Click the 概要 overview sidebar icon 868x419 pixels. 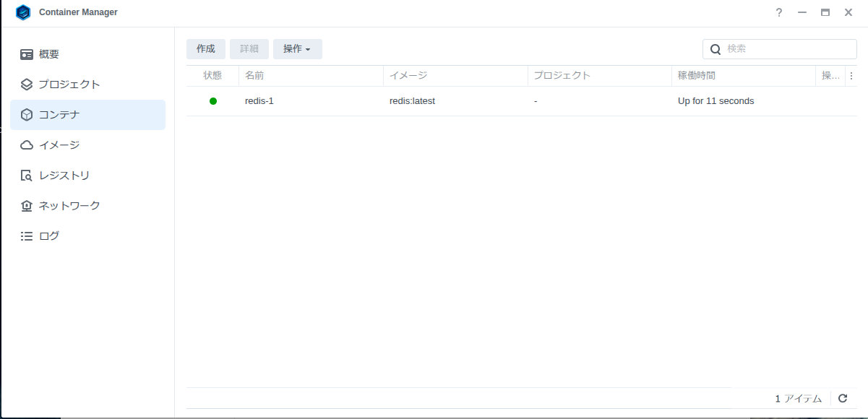pyautogui.click(x=27, y=54)
